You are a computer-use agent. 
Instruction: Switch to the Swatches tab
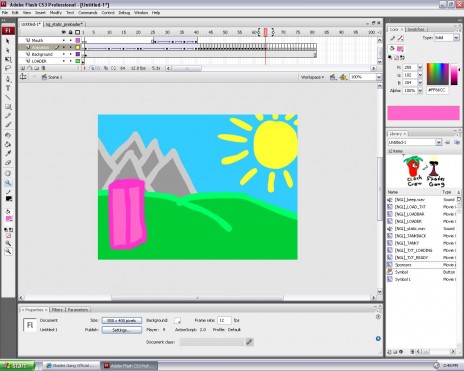(x=416, y=29)
